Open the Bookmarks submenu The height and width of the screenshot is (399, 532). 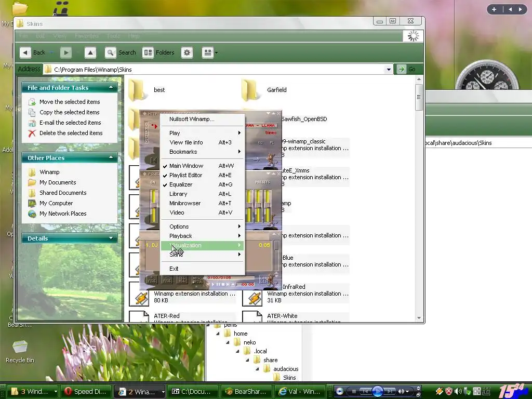pyautogui.click(x=202, y=152)
